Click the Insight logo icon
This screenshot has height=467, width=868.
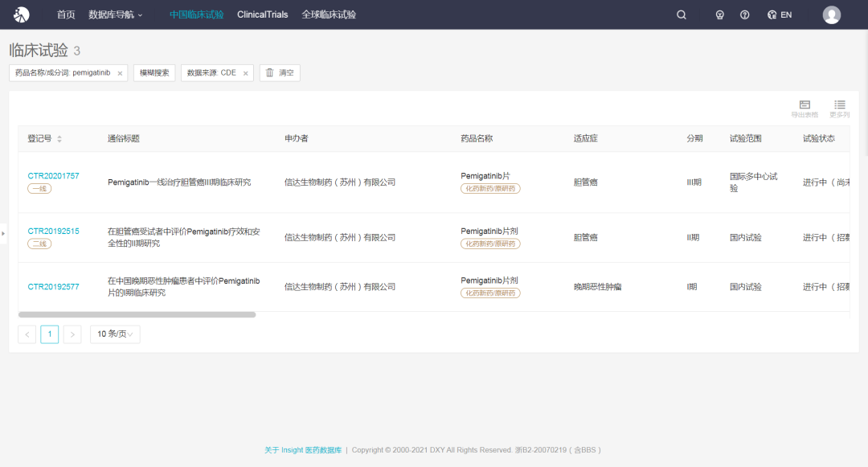[x=21, y=15]
